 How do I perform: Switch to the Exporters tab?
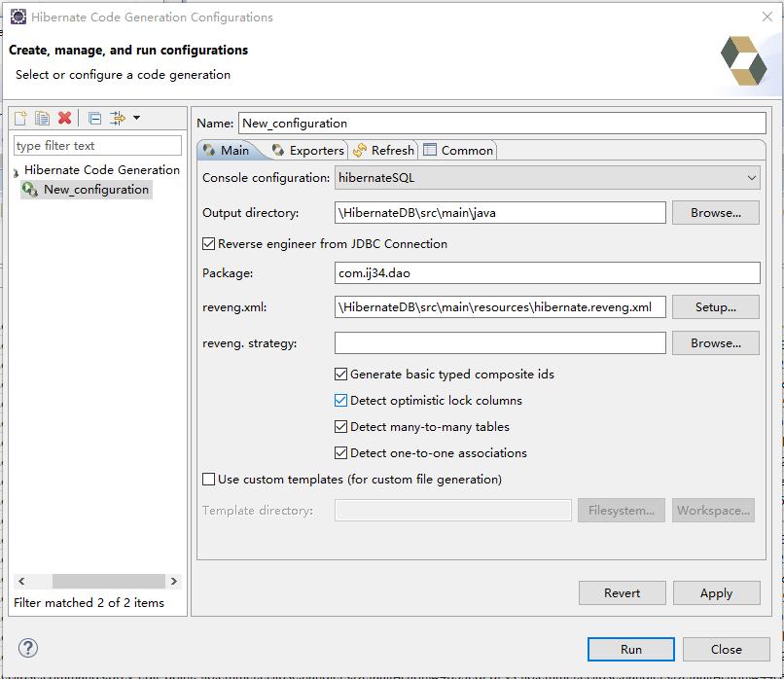(x=308, y=151)
